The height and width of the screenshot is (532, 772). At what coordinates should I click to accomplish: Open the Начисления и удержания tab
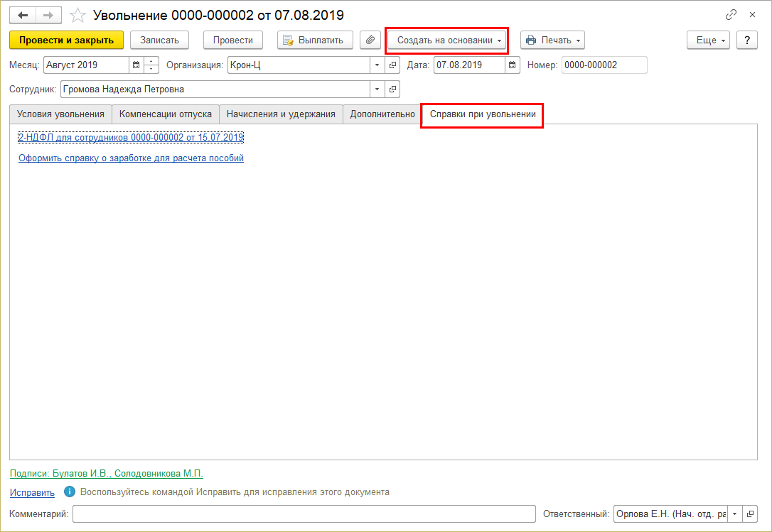pos(281,114)
